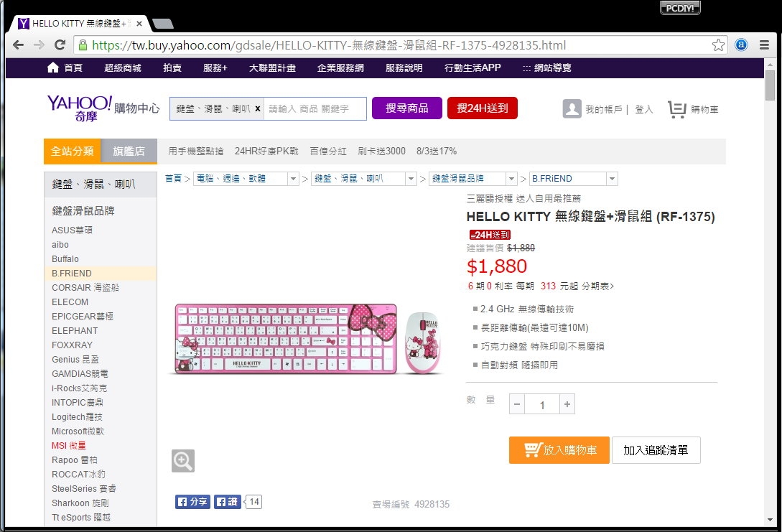Select the 全站分類 tab
The height and width of the screenshot is (532, 782).
point(73,151)
